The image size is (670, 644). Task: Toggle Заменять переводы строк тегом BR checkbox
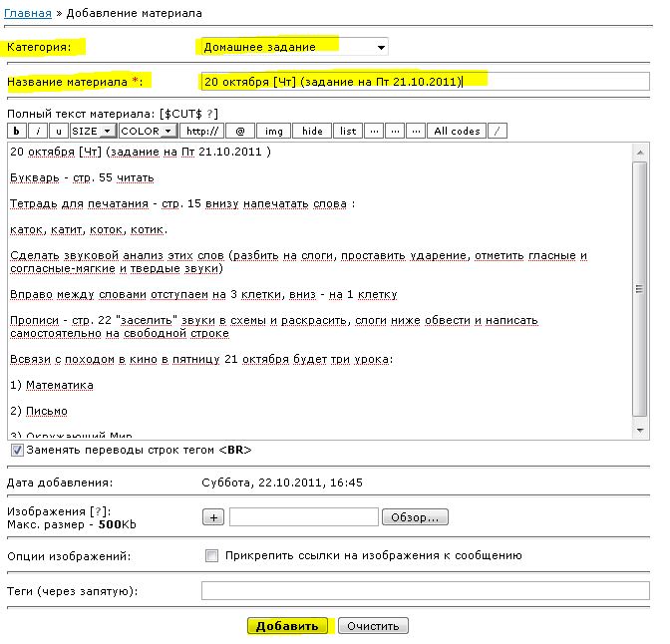pyautogui.click(x=17, y=450)
